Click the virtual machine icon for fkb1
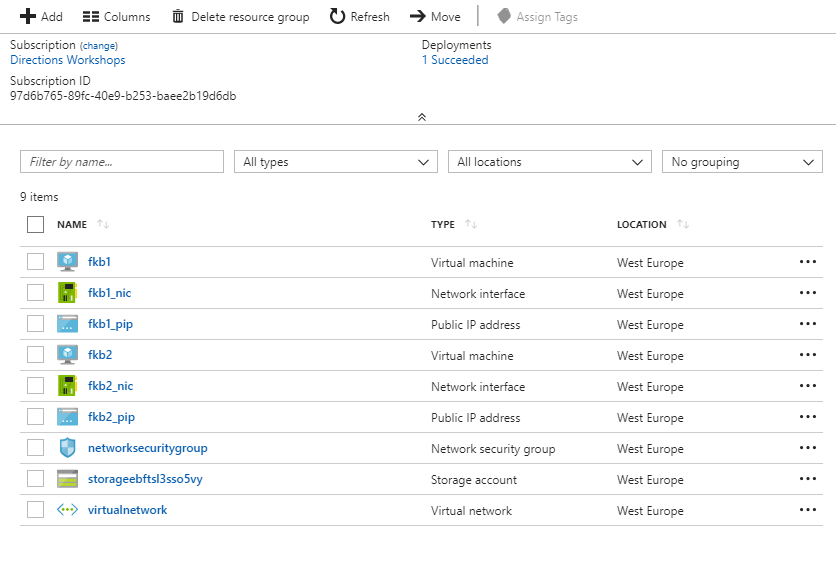 (67, 262)
